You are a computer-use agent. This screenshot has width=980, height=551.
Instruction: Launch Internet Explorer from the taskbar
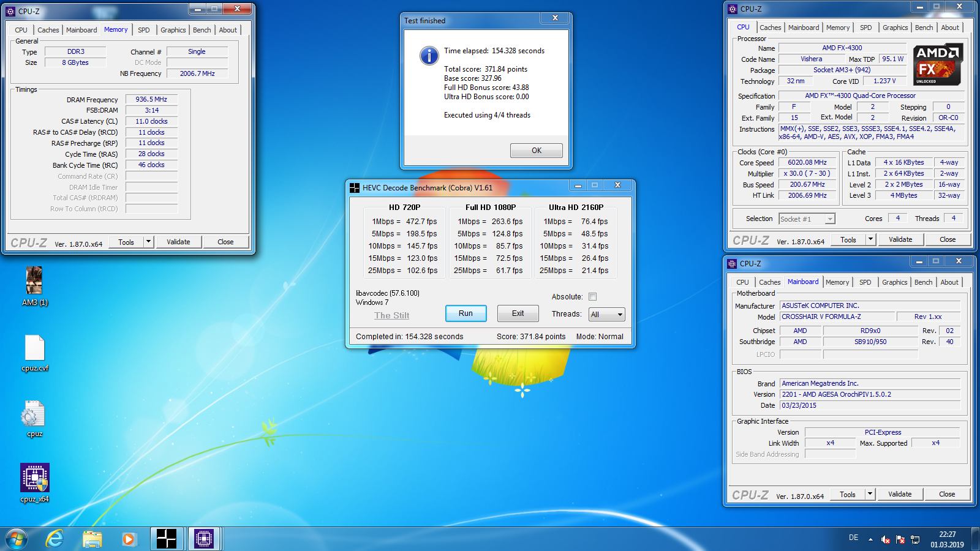55,539
